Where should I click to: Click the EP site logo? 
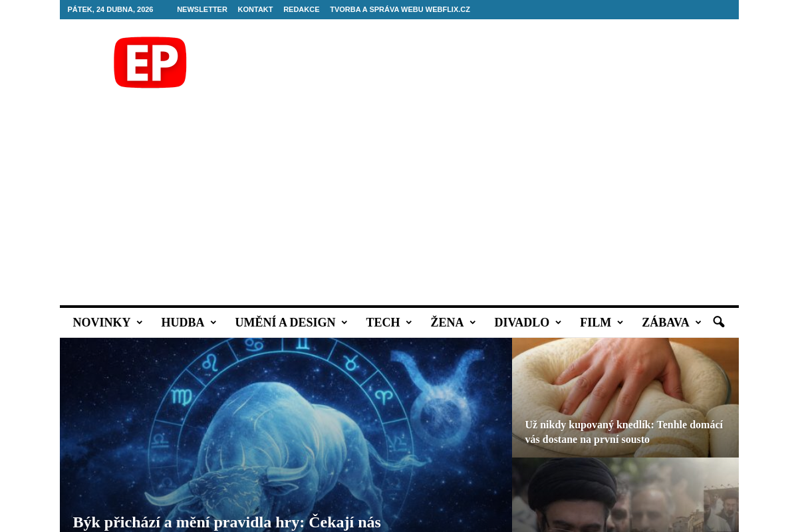pyautogui.click(x=150, y=62)
